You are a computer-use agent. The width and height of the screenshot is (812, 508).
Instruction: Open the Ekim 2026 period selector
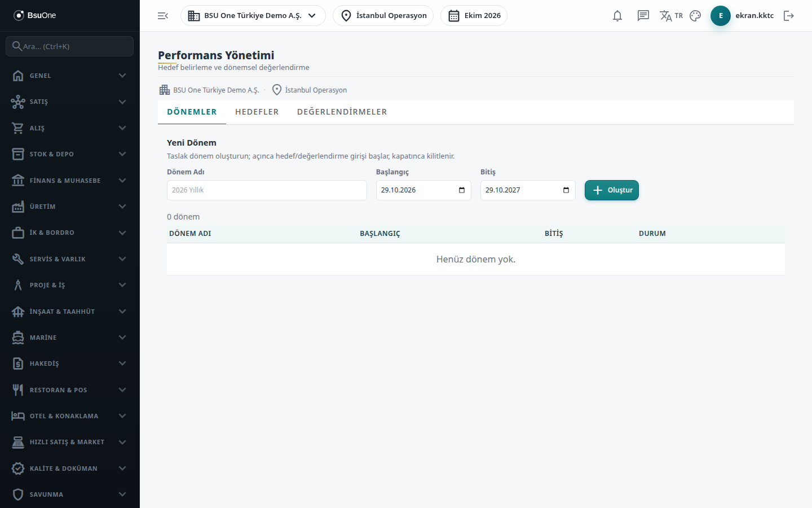click(474, 16)
